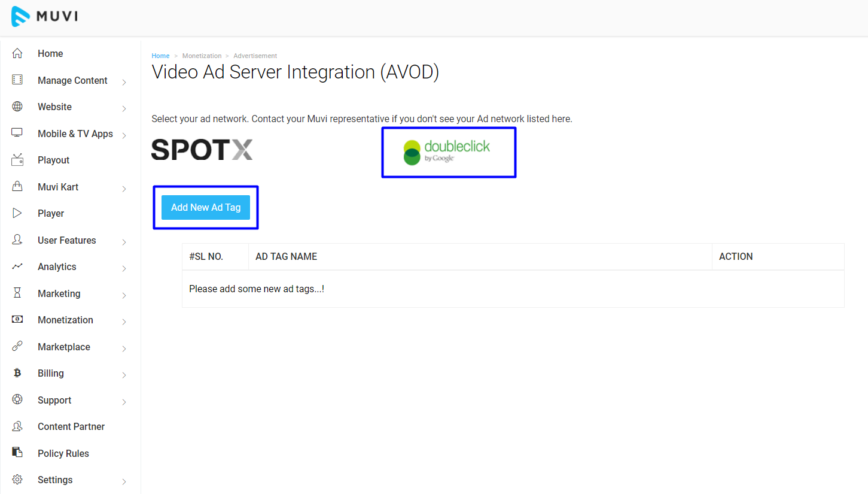Expand the Analytics submenu arrow
868x494 pixels.
(124, 268)
